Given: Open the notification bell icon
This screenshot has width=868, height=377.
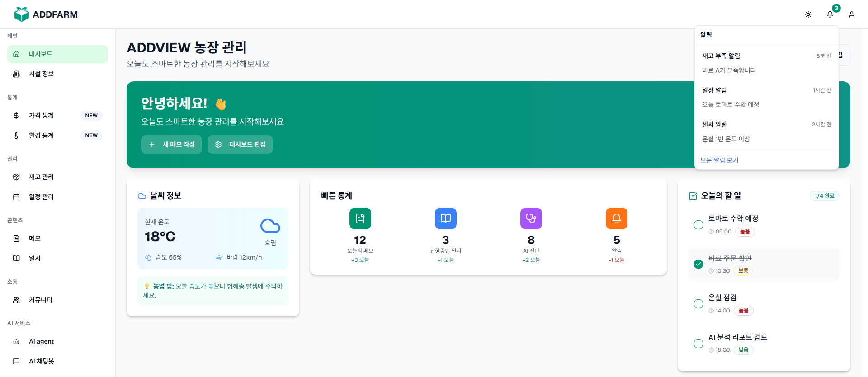Looking at the screenshot, I should [830, 14].
